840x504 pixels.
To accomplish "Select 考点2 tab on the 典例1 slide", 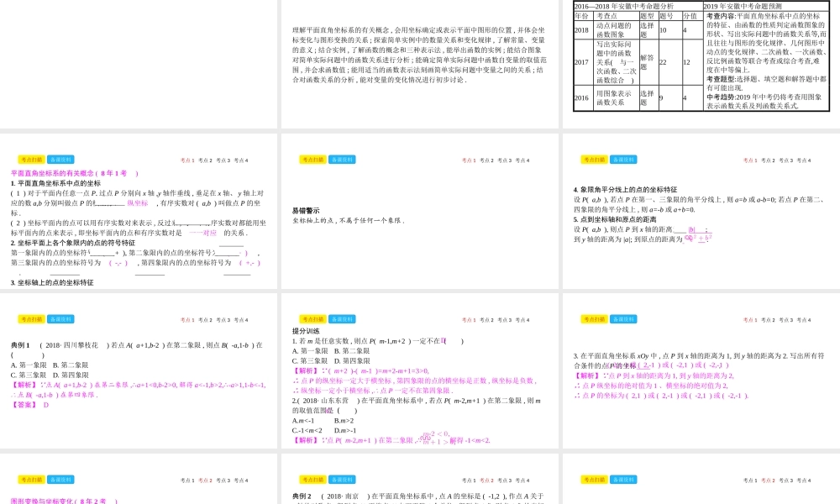I will click(x=205, y=320).
